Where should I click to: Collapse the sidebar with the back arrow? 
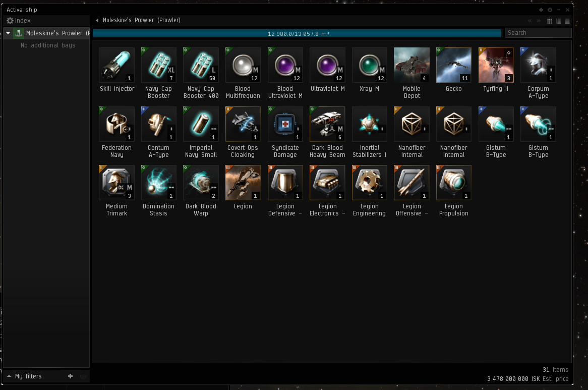(x=97, y=20)
